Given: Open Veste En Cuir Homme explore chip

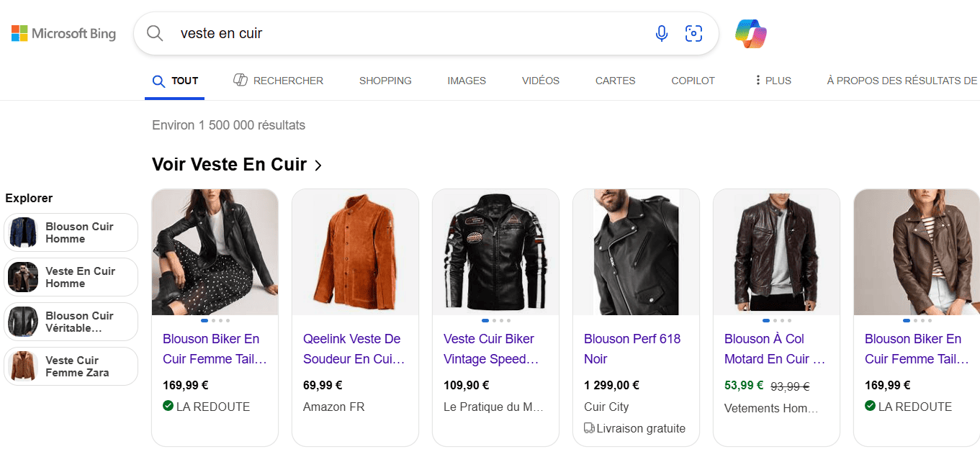Looking at the screenshot, I should (71, 277).
